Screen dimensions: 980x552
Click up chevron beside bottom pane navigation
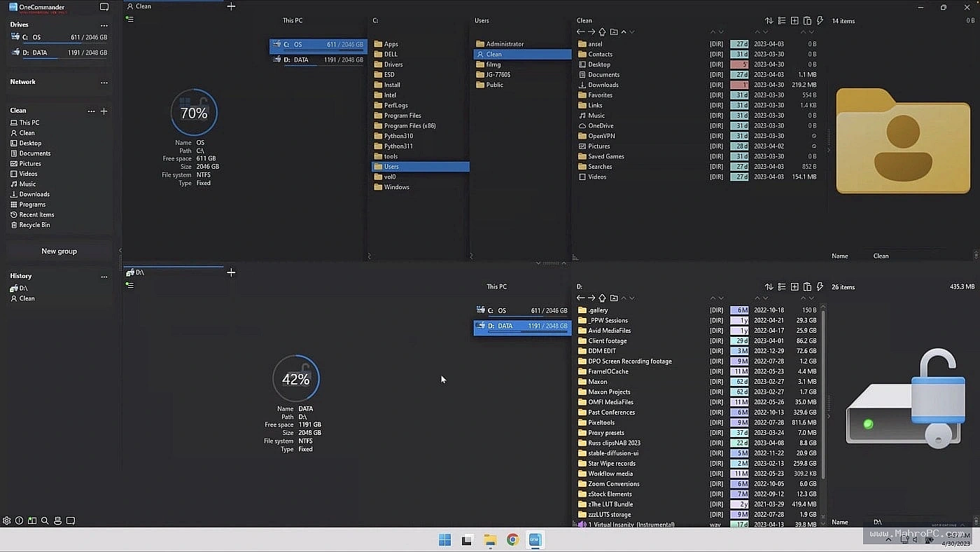tap(624, 298)
